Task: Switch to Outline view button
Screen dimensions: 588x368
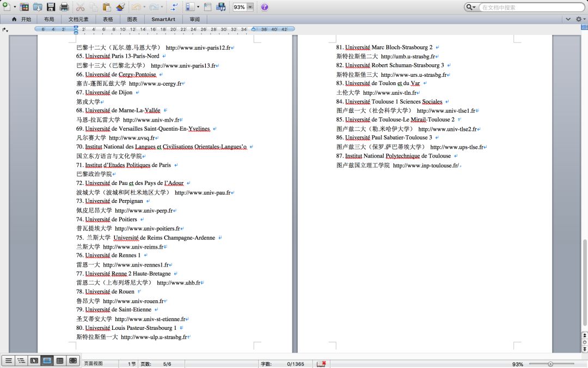Action: click(21, 360)
